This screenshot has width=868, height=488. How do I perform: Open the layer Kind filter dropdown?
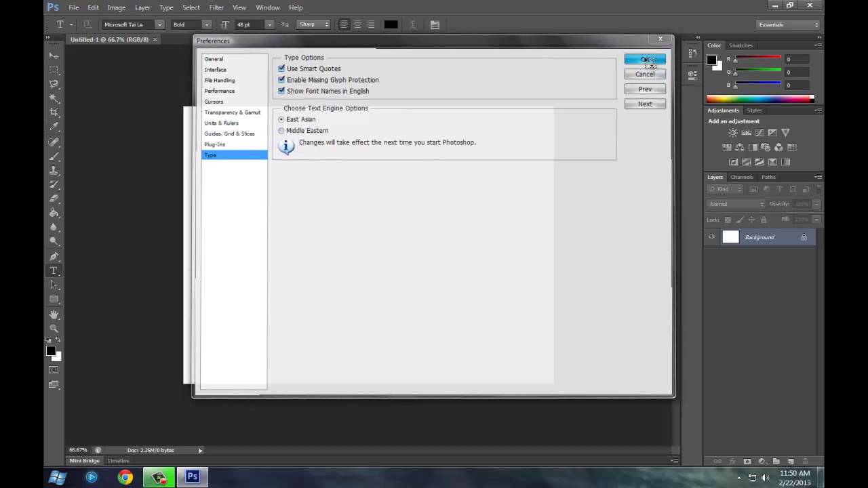point(725,189)
